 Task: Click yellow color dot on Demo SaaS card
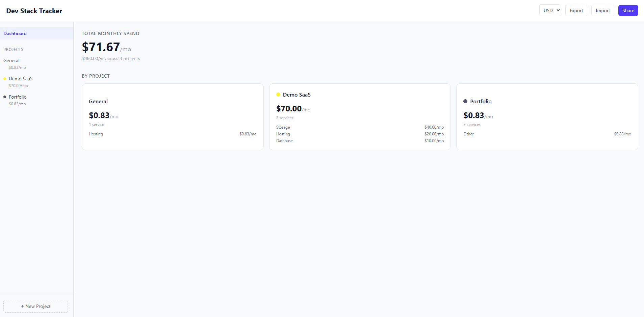[x=278, y=95]
